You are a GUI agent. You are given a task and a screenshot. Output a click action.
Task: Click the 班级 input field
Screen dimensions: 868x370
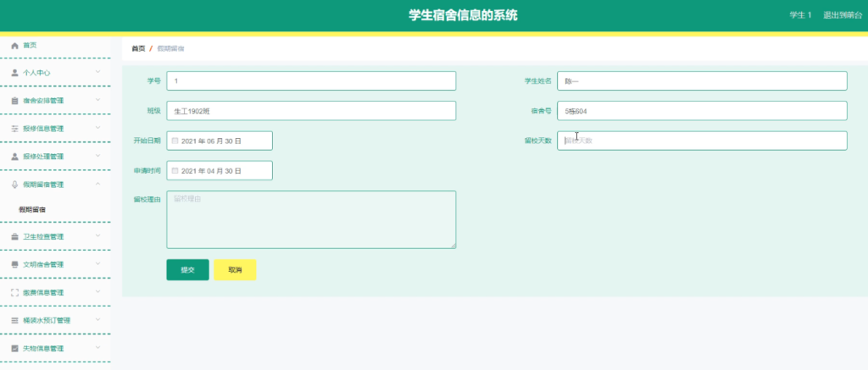pos(311,111)
